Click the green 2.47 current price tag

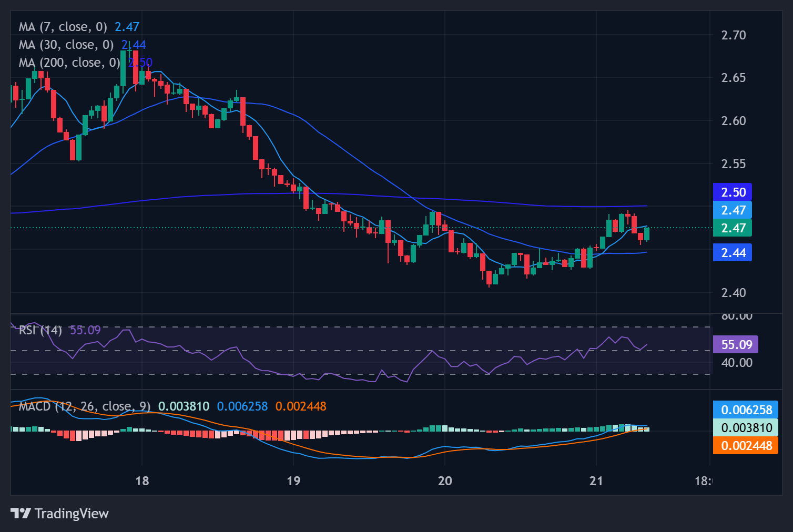733,228
